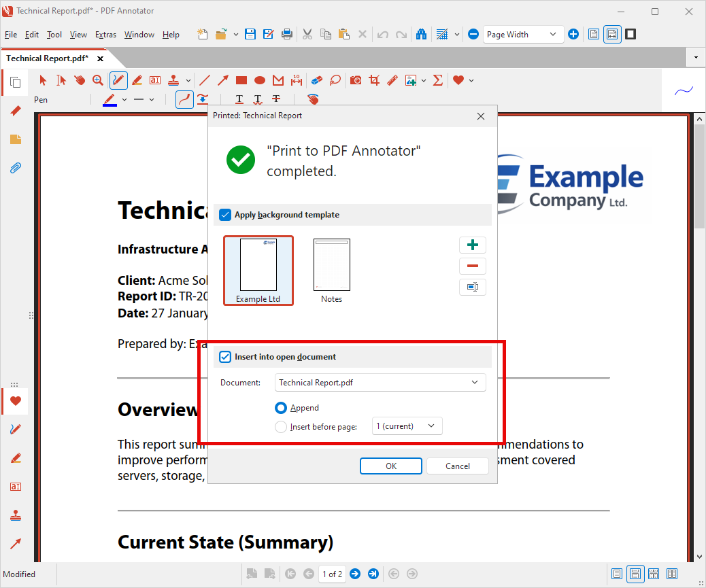Open the Attachments panel in the sidebar
706x588 pixels.
point(15,168)
